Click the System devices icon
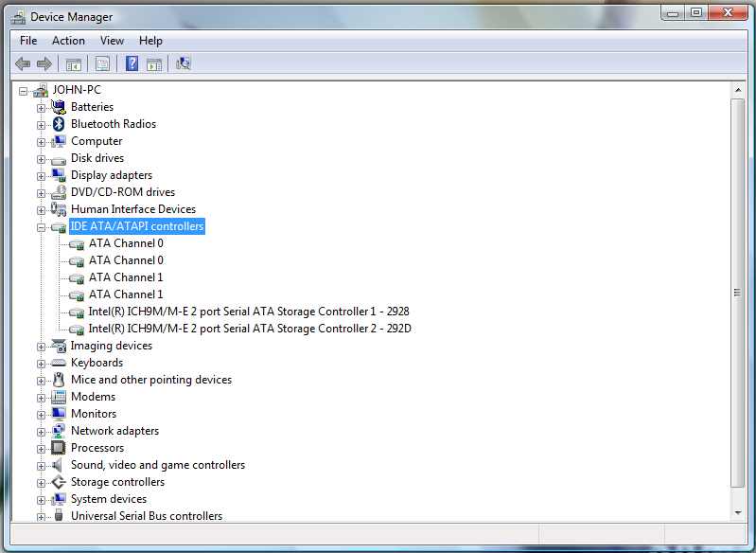756x553 pixels. 59,499
